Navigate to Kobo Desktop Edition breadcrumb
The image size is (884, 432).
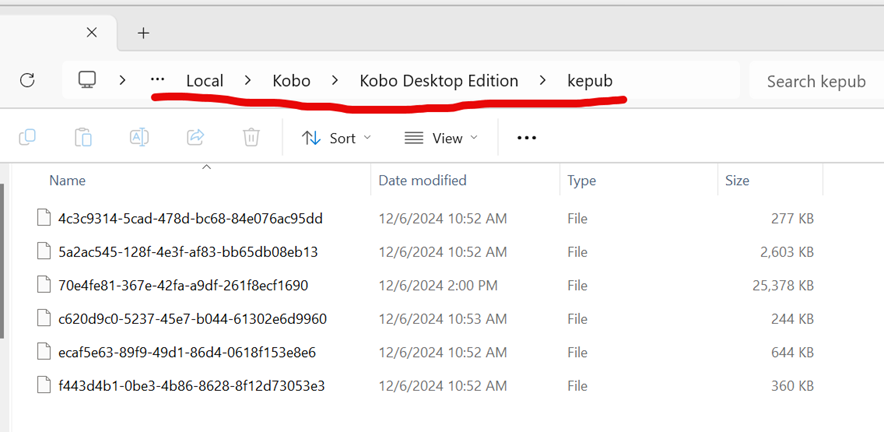pos(438,81)
